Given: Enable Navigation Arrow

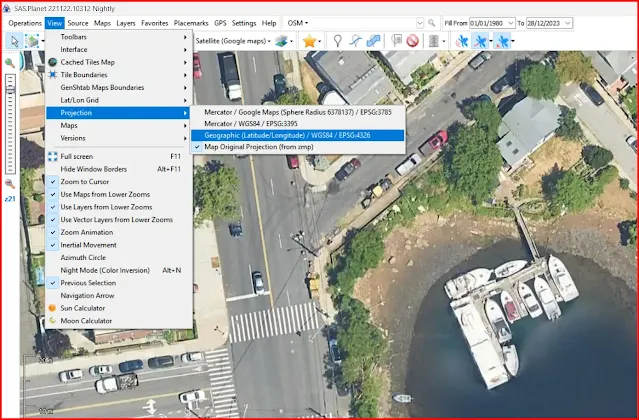Looking at the screenshot, I should [118, 295].
